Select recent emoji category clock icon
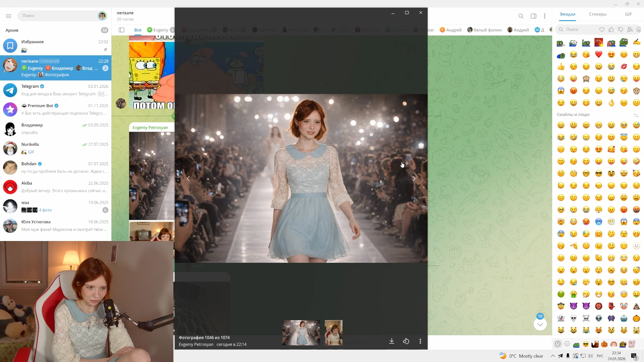Viewport: 644px width, 362px height. point(557,344)
